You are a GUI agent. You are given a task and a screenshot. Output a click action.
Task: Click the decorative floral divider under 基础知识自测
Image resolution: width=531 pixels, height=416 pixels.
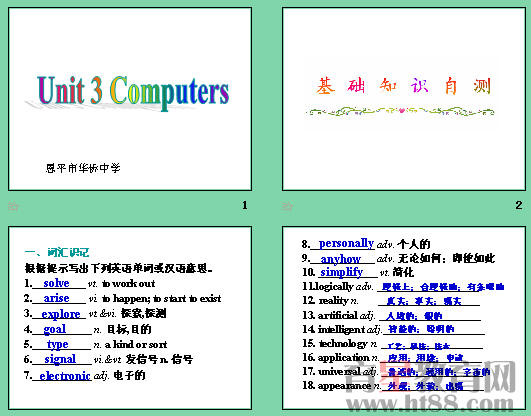[400, 111]
